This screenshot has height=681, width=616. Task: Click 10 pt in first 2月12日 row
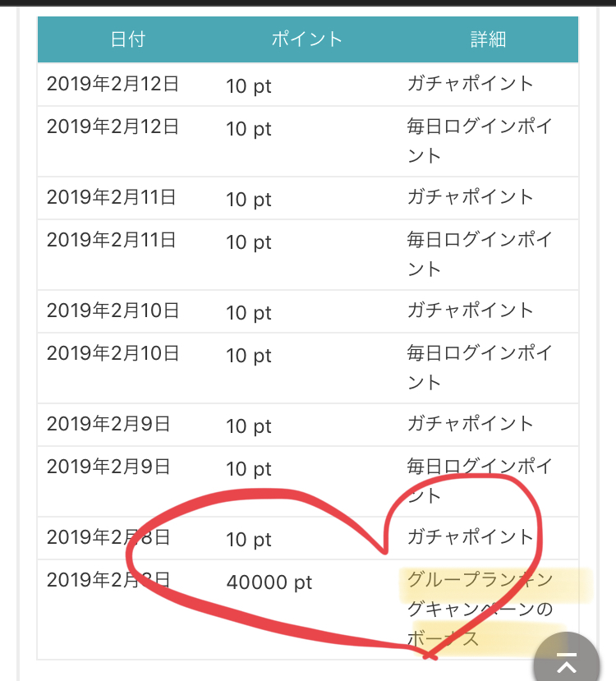click(x=249, y=86)
